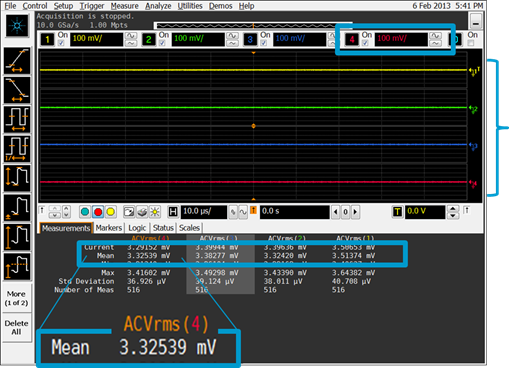This screenshot has height=368, width=509.
Task: Open the Measure menu
Action: click(125, 6)
